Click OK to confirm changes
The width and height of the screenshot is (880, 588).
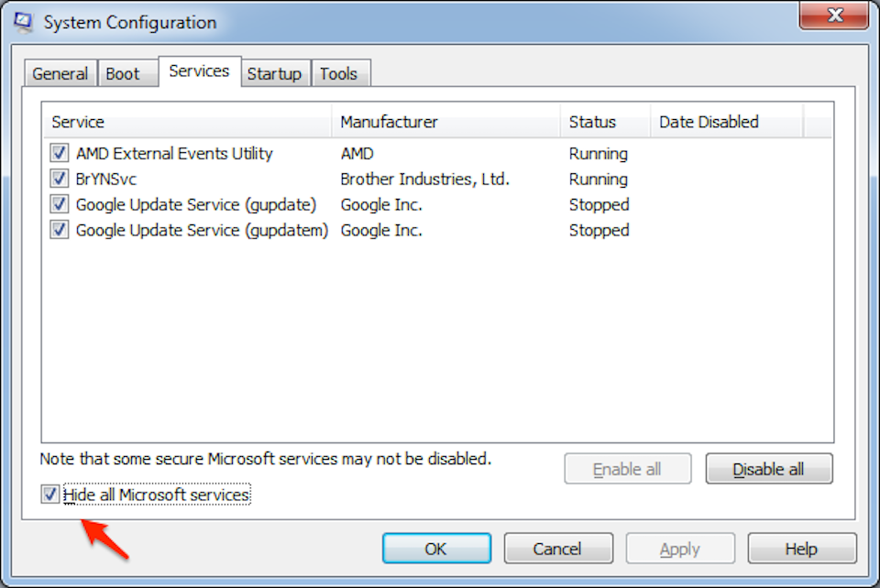pos(435,550)
